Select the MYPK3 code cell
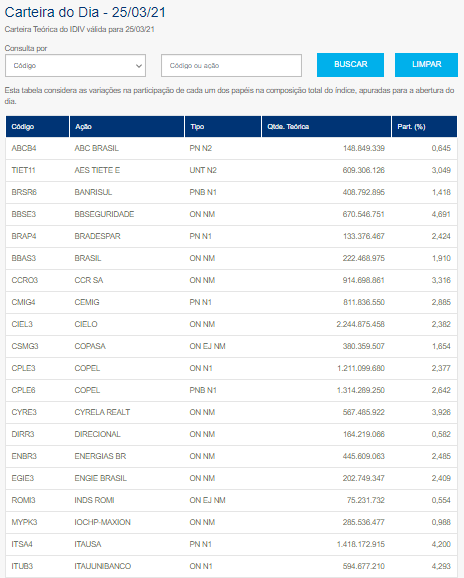The height and width of the screenshot is (578, 464). (x=24, y=522)
